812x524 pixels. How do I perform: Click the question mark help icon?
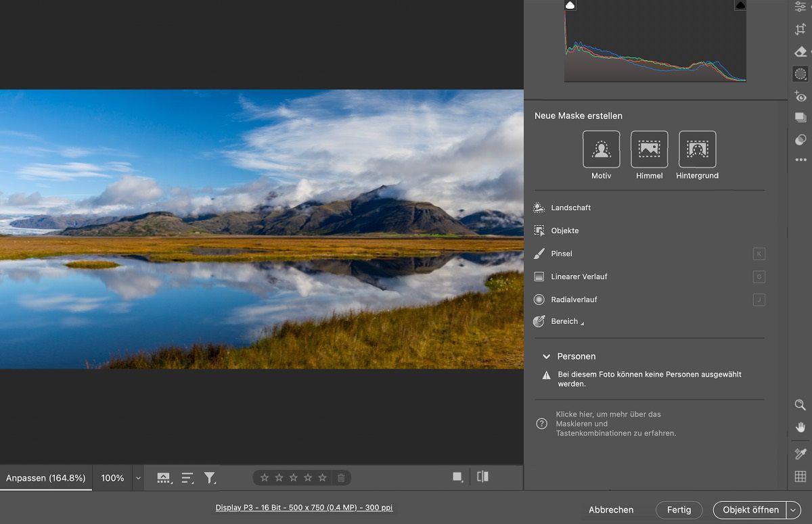(x=541, y=424)
